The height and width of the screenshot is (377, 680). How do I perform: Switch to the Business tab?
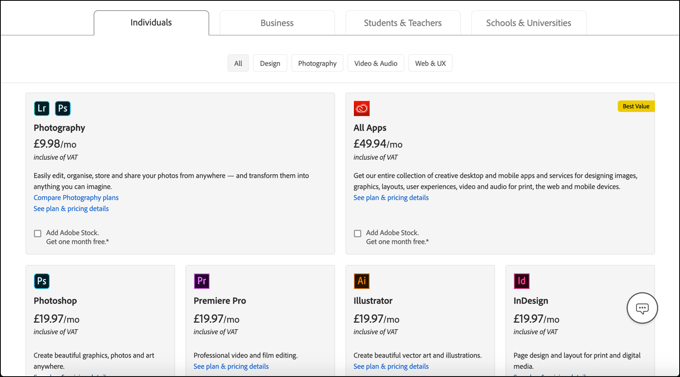(x=277, y=23)
